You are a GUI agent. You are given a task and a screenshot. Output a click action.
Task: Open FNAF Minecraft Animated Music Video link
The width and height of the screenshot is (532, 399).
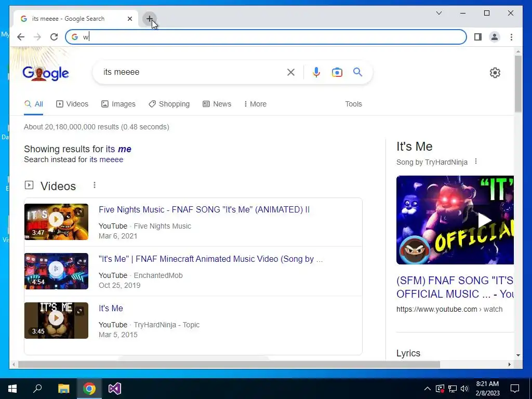pyautogui.click(x=211, y=259)
